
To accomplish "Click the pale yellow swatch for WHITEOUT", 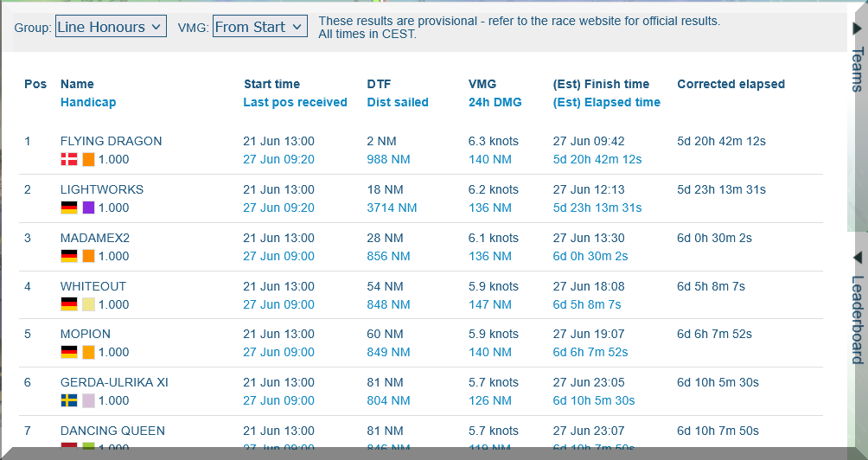I will pos(88,304).
